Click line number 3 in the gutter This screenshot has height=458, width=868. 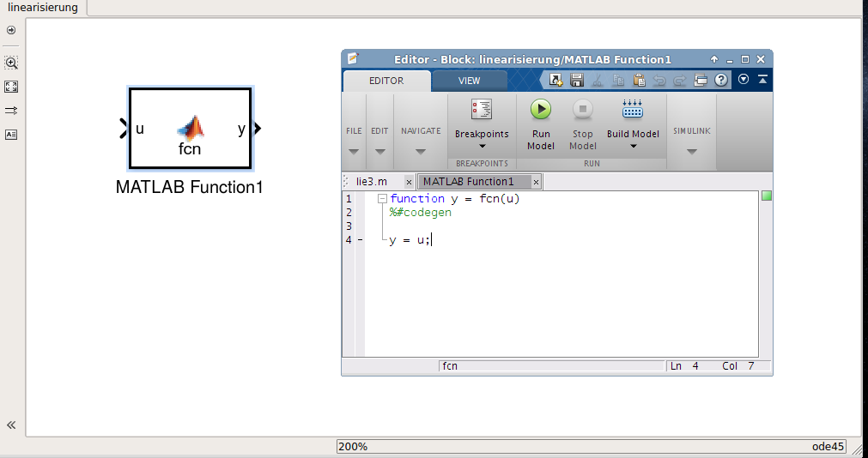coord(349,226)
